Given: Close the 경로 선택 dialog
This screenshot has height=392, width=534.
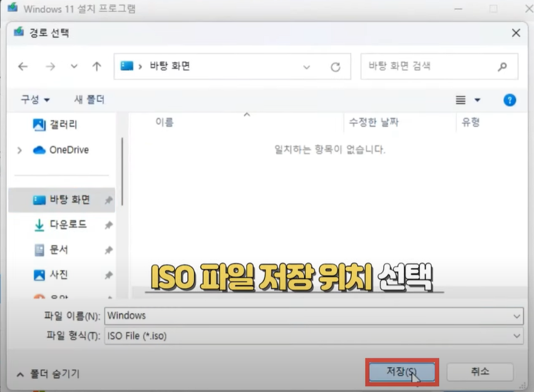Looking at the screenshot, I should coord(516,33).
